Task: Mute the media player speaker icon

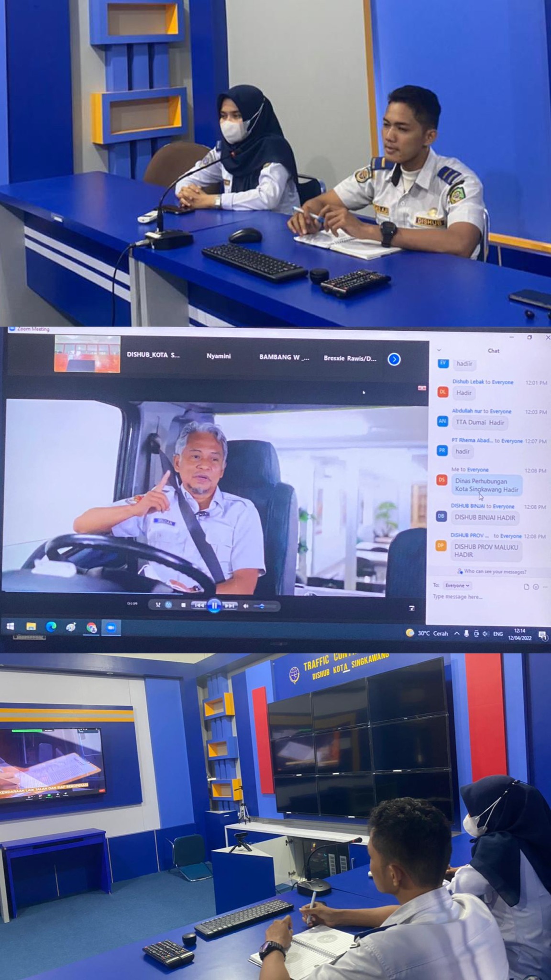Action: pos(246,606)
